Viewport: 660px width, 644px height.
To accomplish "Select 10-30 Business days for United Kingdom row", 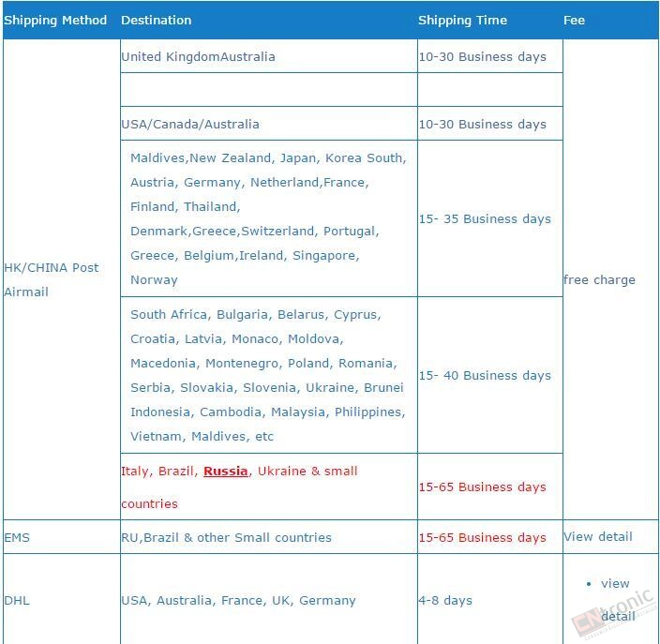I will point(482,56).
